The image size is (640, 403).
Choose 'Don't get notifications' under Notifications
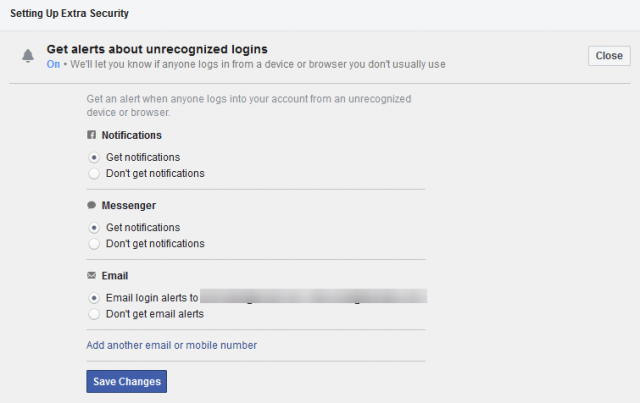94,173
